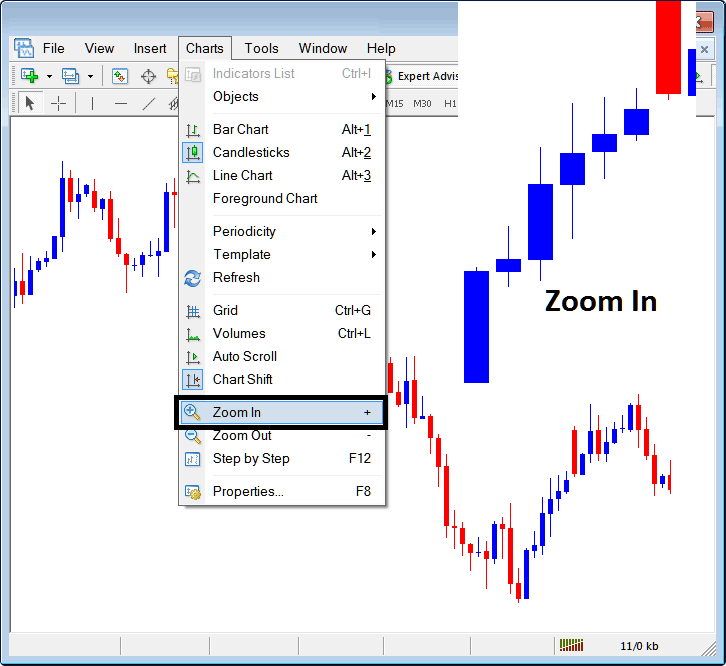Switch to M30 timeframe
The height and width of the screenshot is (666, 726).
click(422, 104)
